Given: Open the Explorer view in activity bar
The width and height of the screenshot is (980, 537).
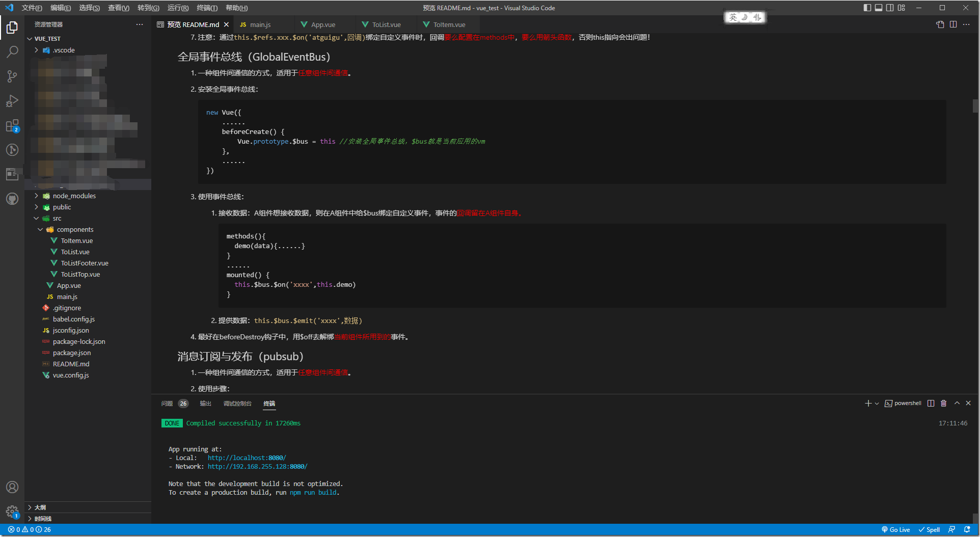Looking at the screenshot, I should tap(12, 27).
